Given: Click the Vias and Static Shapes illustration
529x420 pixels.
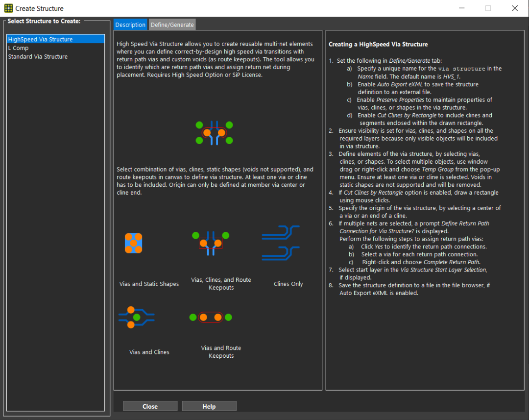Looking at the screenshot, I should click(133, 243).
